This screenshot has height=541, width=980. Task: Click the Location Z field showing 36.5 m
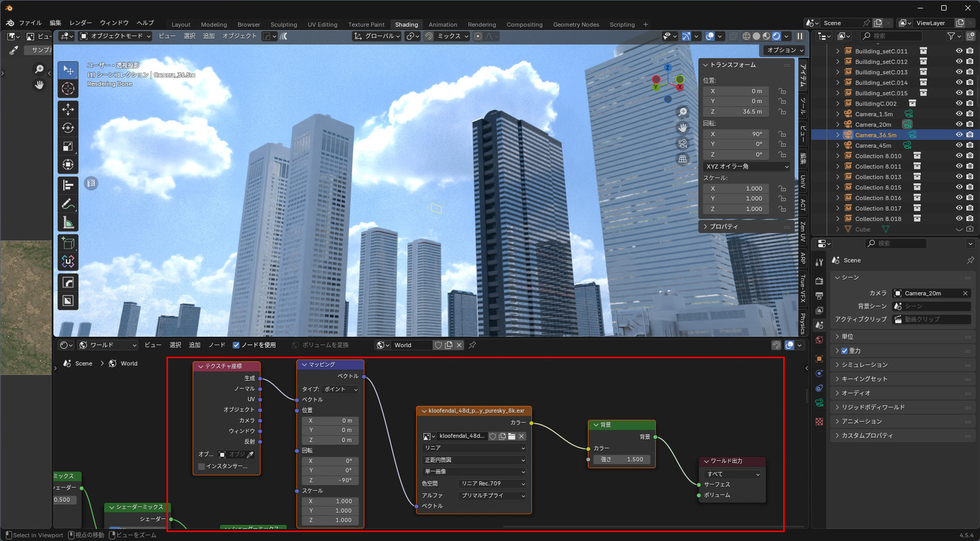tap(737, 111)
